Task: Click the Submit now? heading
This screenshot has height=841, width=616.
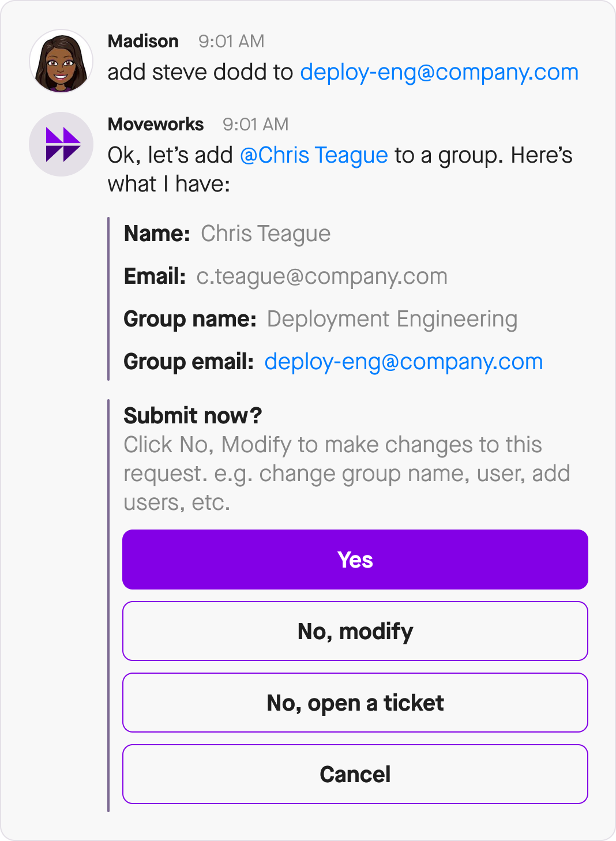Action: click(x=193, y=415)
